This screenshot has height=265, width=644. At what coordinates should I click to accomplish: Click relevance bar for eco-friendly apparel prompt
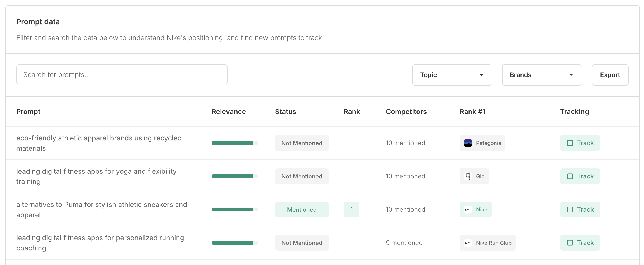[x=235, y=143]
